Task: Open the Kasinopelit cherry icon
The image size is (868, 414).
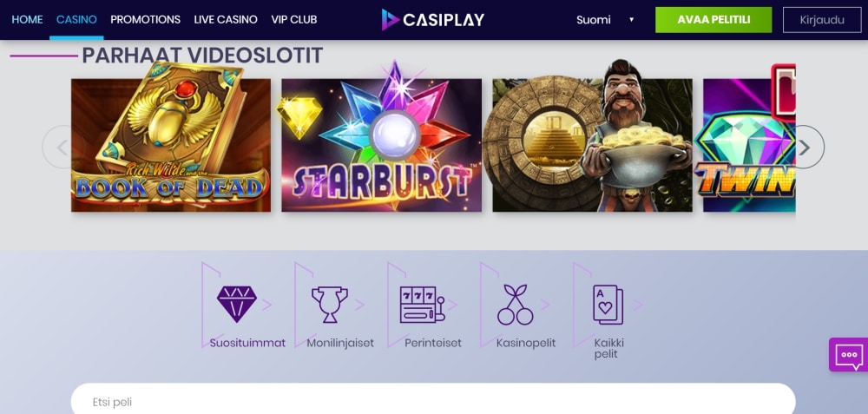Action: tap(515, 305)
